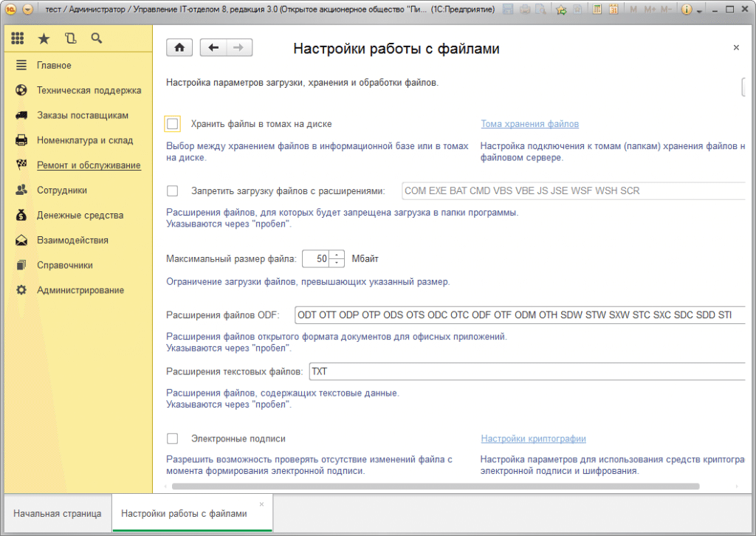The width and height of the screenshot is (756, 536).
Task: Click the Print Preview icon in the title bar
Action: click(x=541, y=9)
